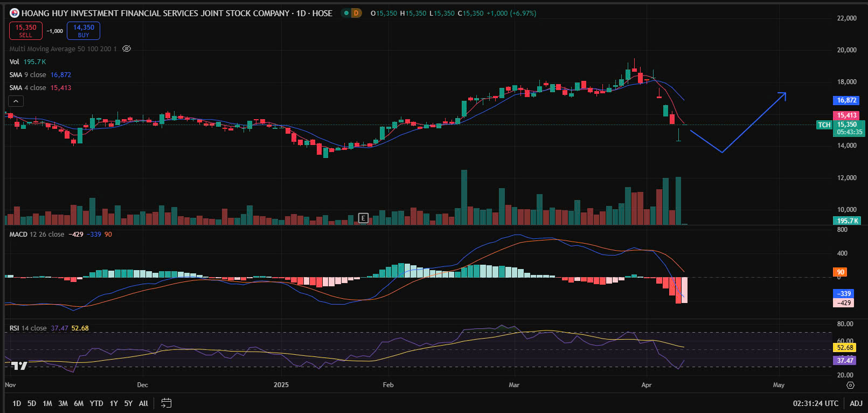Click the Dec label on time axis

[x=142, y=385]
